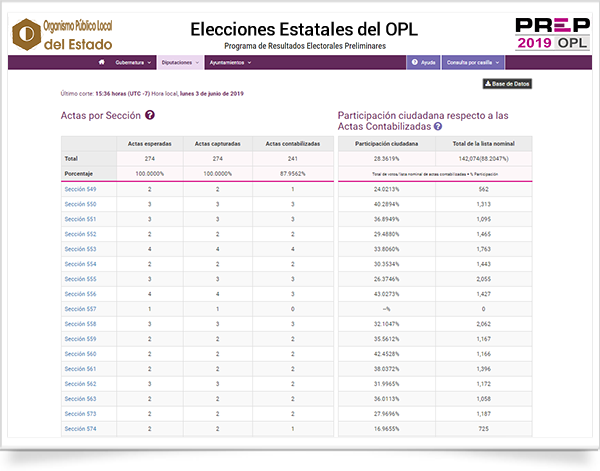Open Sección 563 link
Viewport: 600px width, 471px height.
click(80, 399)
